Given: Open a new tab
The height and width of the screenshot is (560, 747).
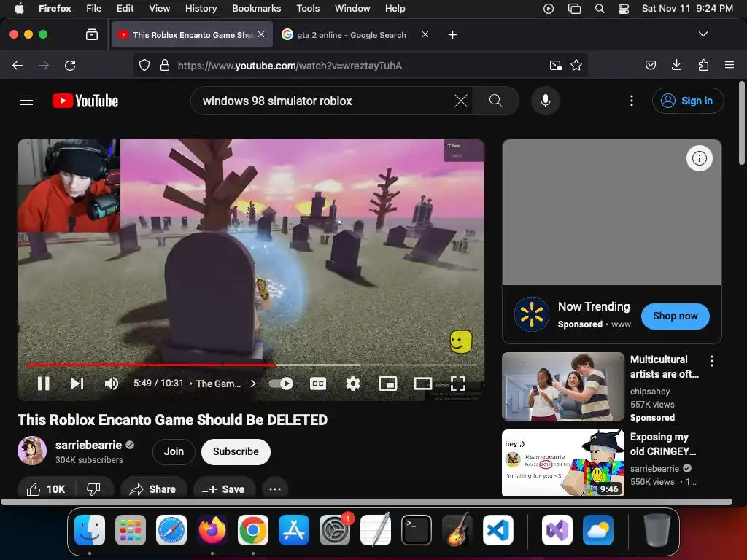Looking at the screenshot, I should (452, 35).
